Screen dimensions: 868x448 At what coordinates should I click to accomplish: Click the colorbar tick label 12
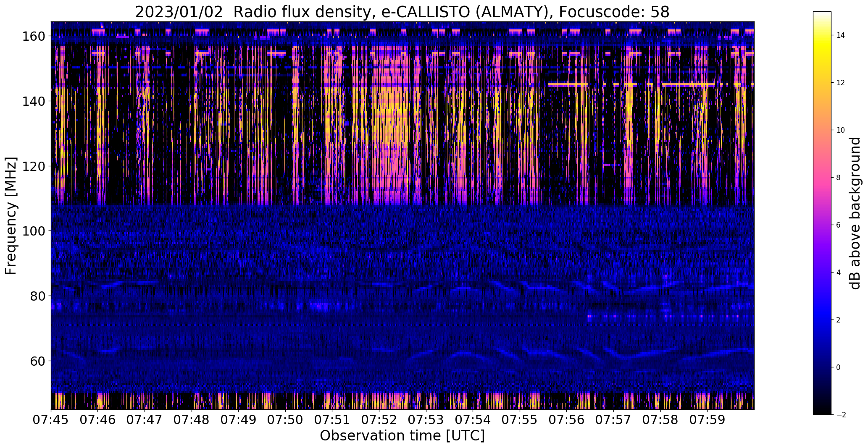point(841,83)
